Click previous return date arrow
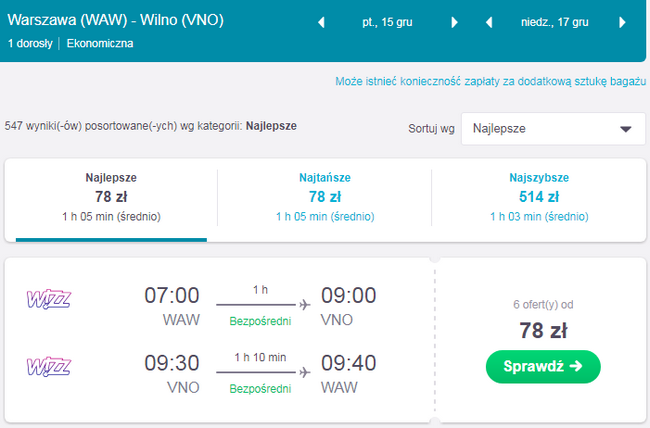Image resolution: width=650 pixels, height=428 pixels. pos(489,23)
